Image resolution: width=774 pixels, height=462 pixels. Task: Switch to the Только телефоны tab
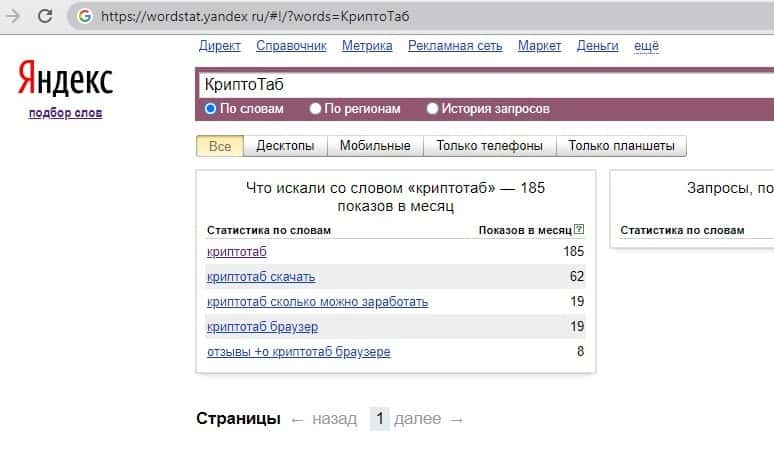tap(489, 146)
